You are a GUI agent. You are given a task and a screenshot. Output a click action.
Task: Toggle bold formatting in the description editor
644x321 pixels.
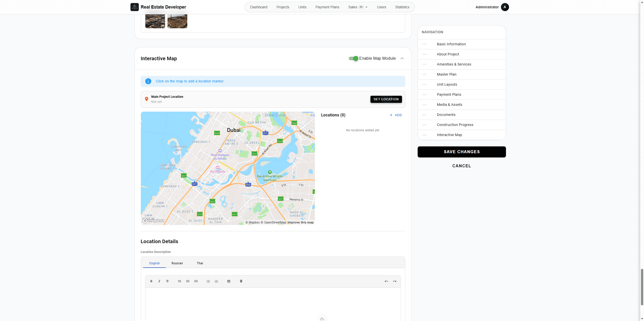[x=151, y=281]
